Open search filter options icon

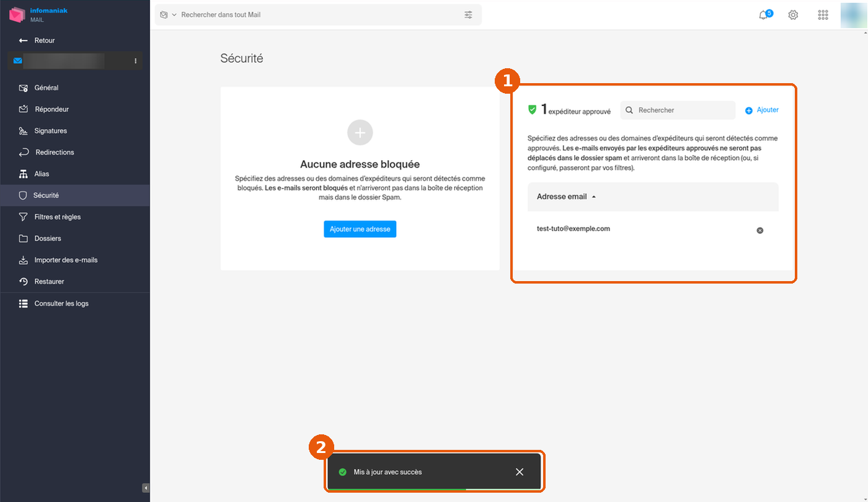(x=468, y=15)
